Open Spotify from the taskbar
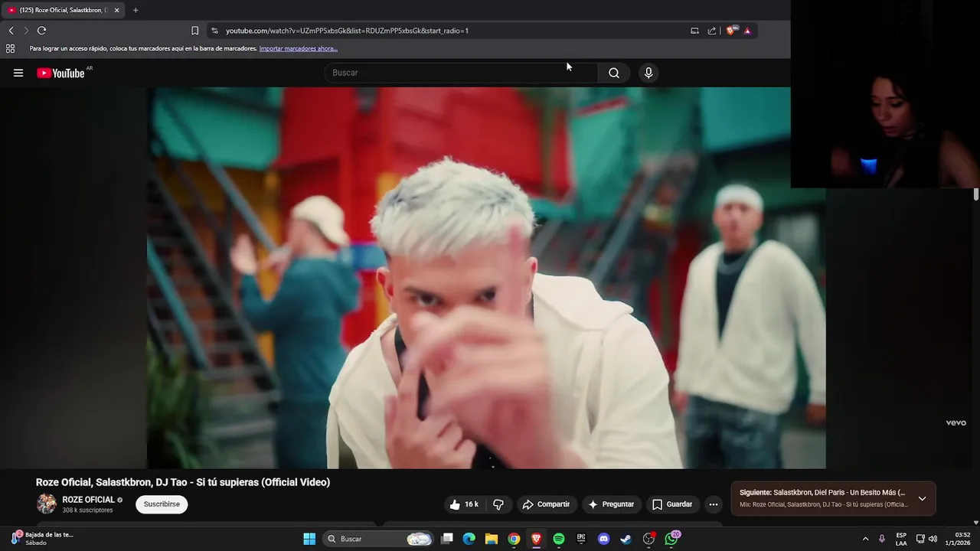The height and width of the screenshot is (551, 980). [x=559, y=539]
